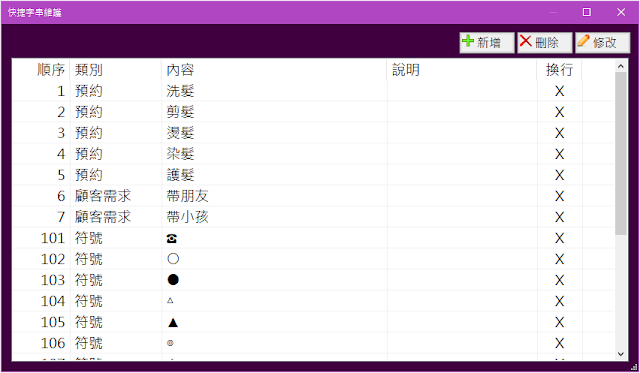Viewport: 640px width, 373px height.
Task: Click the 新增 add button
Action: [x=487, y=42]
